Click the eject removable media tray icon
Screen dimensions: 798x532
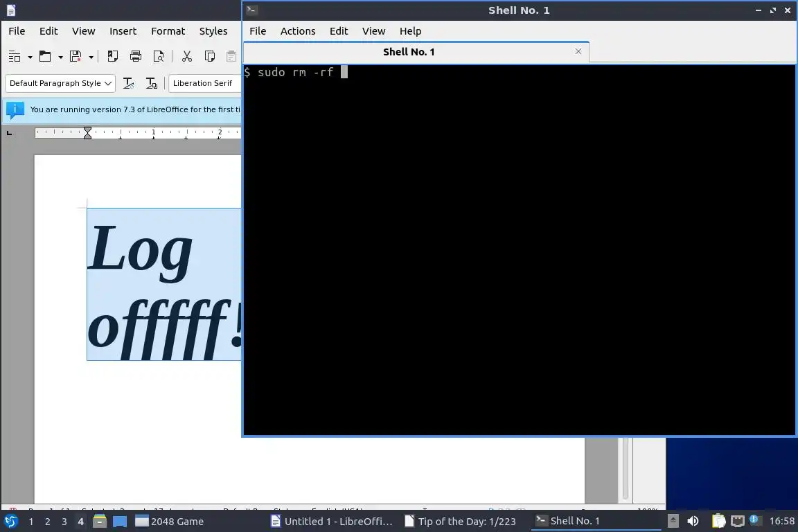point(673,521)
